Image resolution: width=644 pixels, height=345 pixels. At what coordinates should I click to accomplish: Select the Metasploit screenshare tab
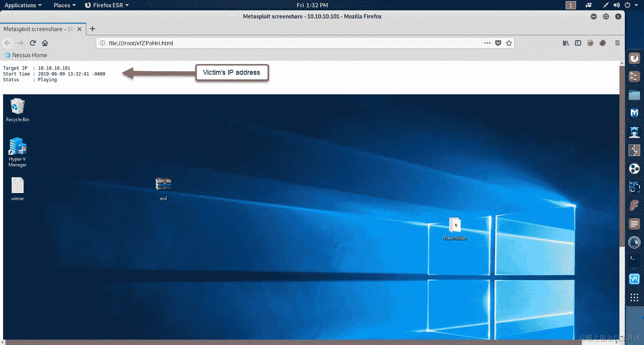click(38, 29)
